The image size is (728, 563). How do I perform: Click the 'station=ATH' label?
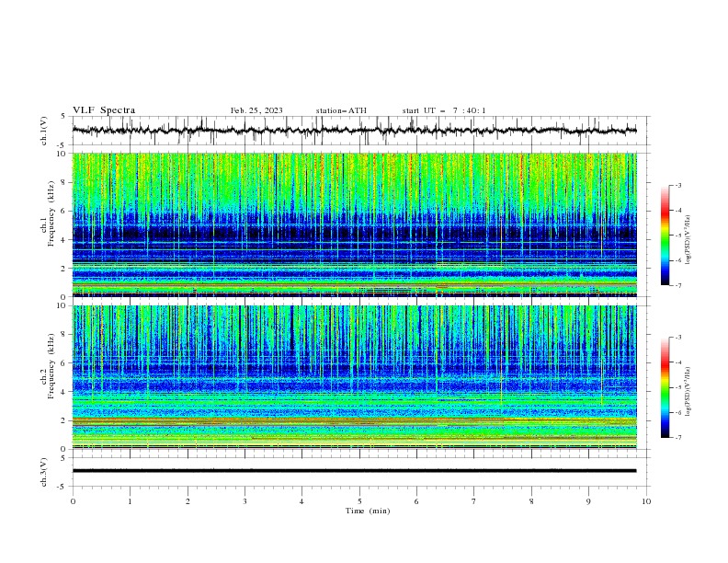(341, 110)
